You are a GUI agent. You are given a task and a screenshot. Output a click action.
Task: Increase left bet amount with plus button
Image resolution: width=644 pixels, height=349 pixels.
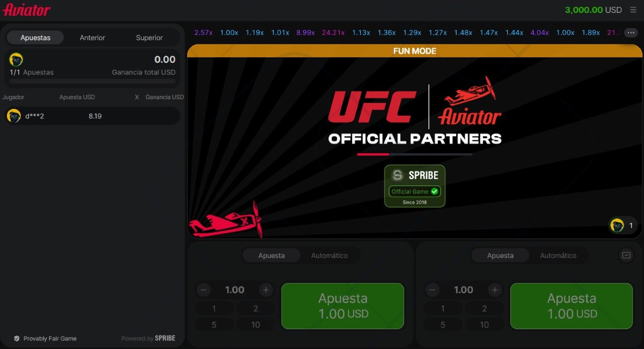(266, 290)
